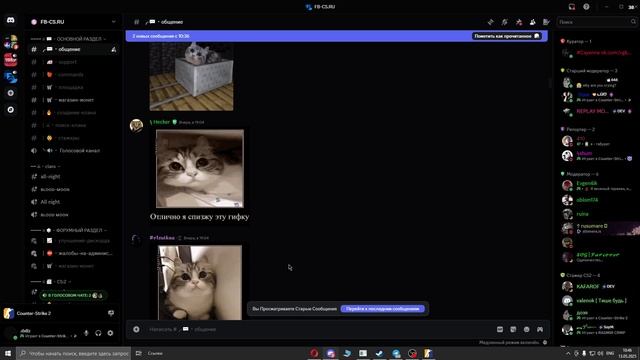Viewport: 640px width, 360px height.
Task: Click the new messages banner text
Action: 161,36
